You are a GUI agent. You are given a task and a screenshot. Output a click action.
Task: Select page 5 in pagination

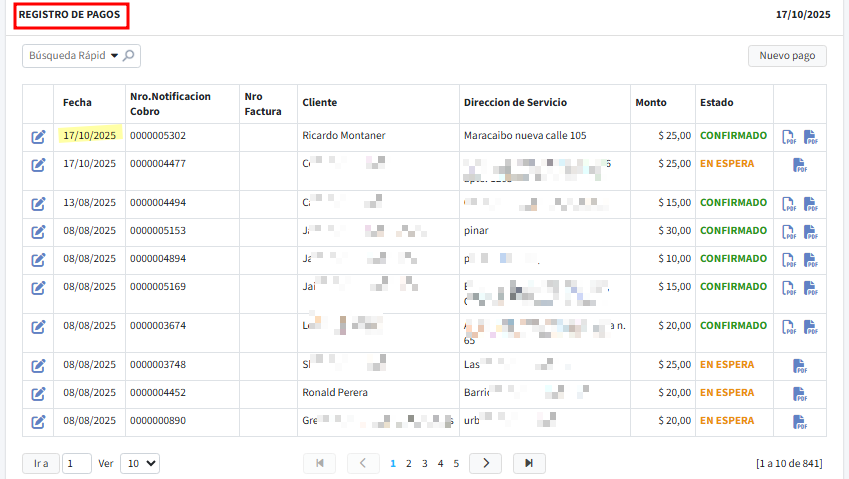click(456, 464)
